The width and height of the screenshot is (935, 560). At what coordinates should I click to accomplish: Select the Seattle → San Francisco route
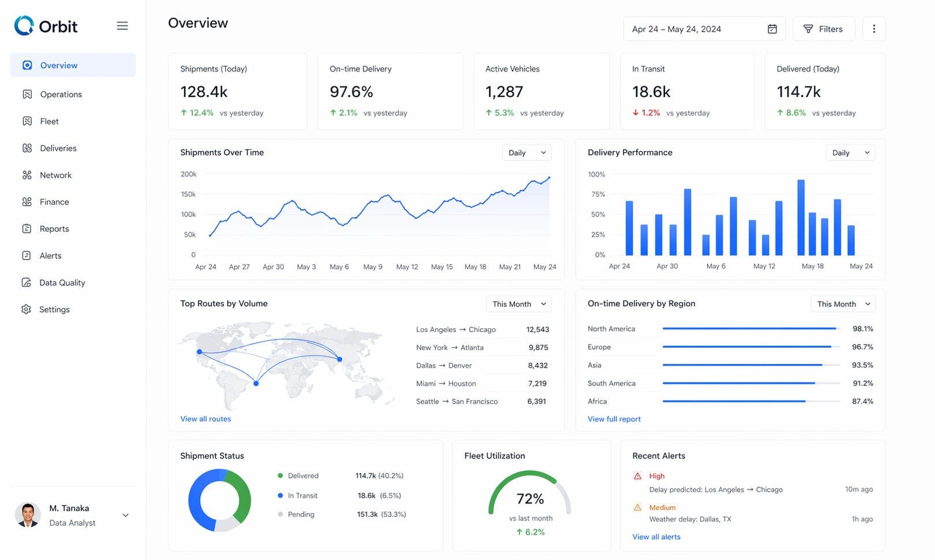pyautogui.click(x=483, y=401)
